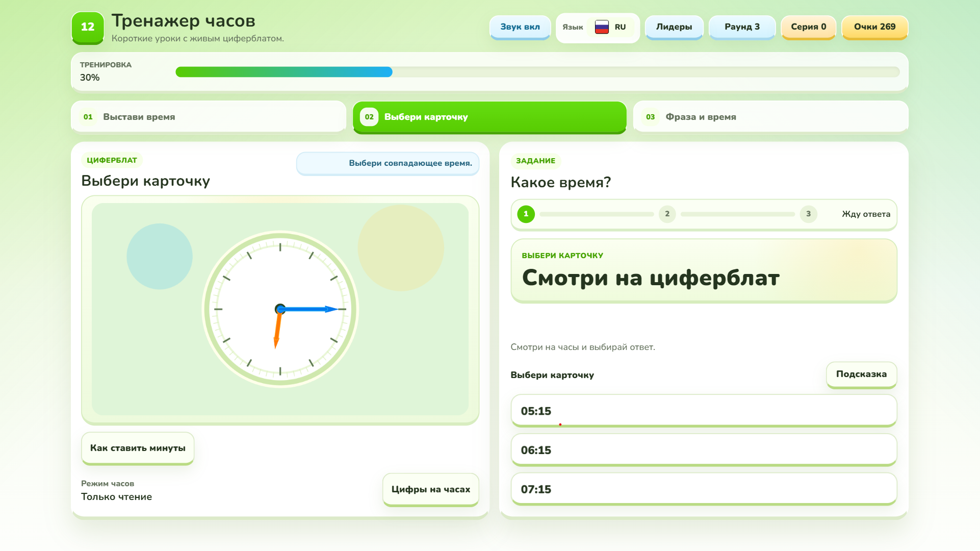980x551 pixels.
Task: Click the Выбери совпадающее время hint banner
Action: coord(388,163)
